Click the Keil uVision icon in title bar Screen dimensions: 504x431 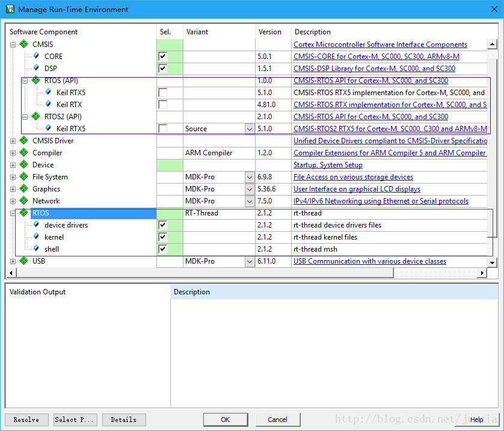[10, 9]
